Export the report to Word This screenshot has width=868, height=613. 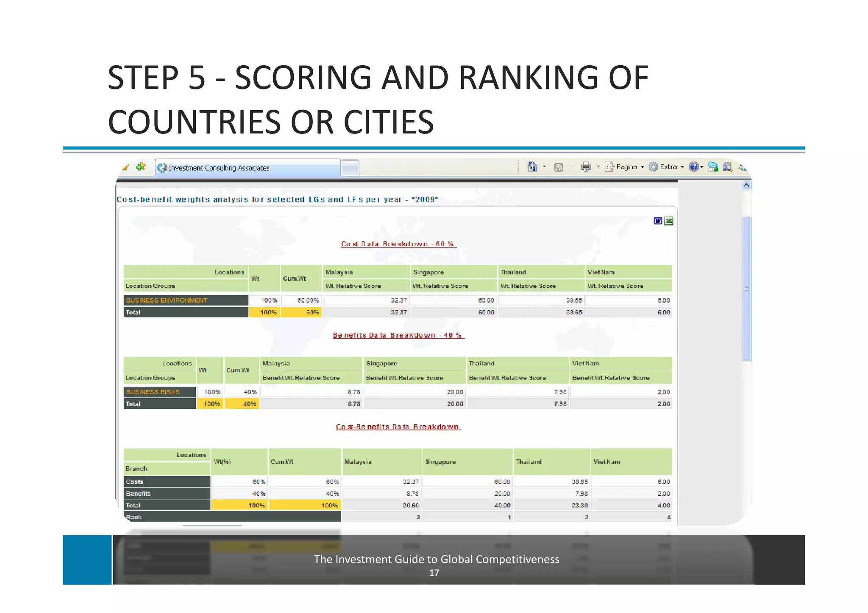pos(658,221)
